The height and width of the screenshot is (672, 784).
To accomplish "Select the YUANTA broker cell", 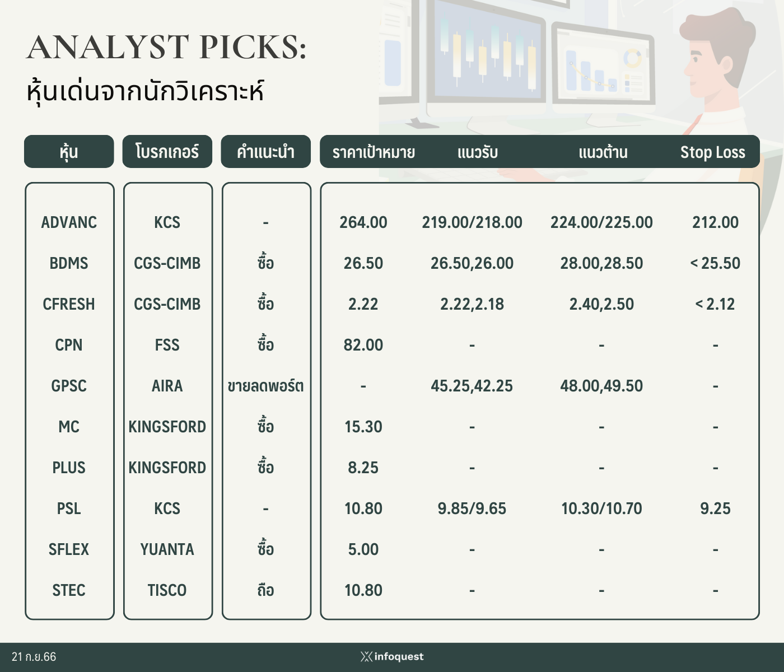I will point(167,549).
